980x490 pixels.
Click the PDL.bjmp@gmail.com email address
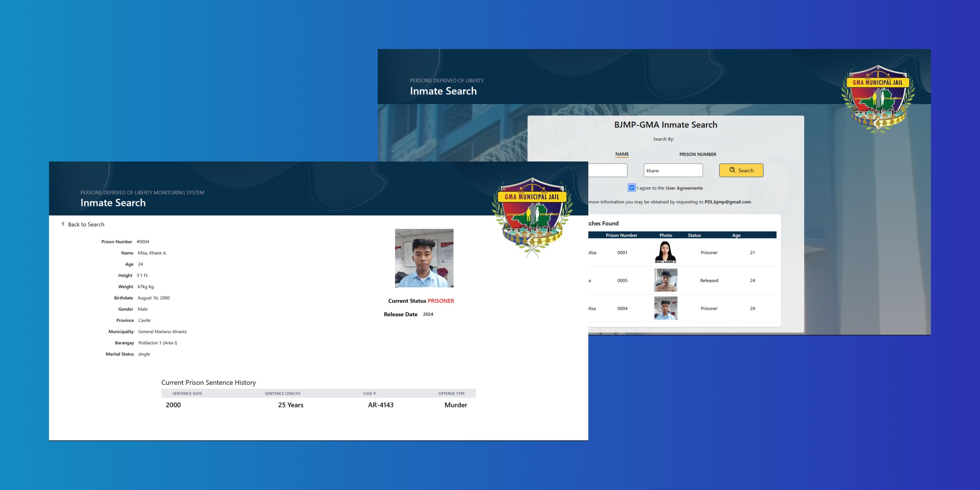[727, 202]
